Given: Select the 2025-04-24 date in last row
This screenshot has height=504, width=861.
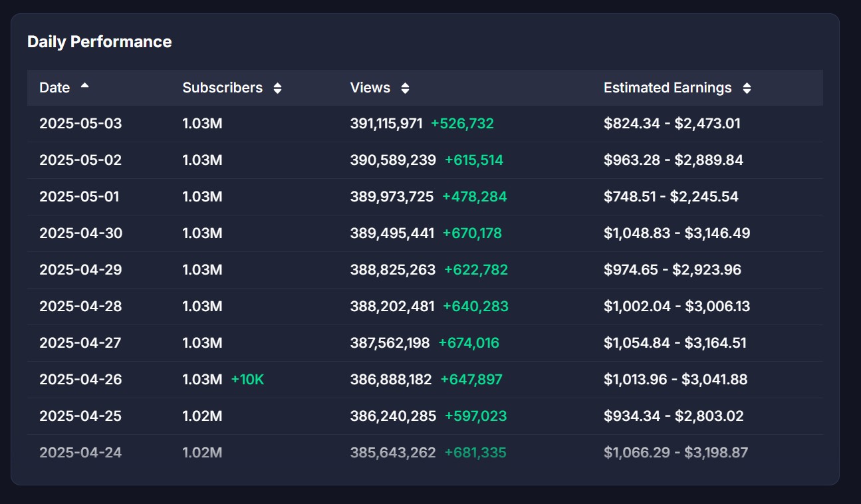Looking at the screenshot, I should 80,453.
